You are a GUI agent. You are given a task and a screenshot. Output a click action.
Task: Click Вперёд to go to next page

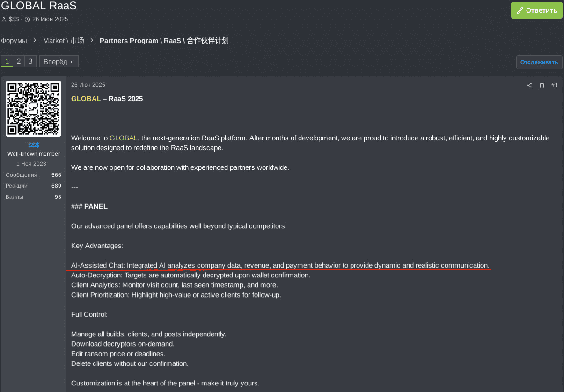tap(59, 62)
